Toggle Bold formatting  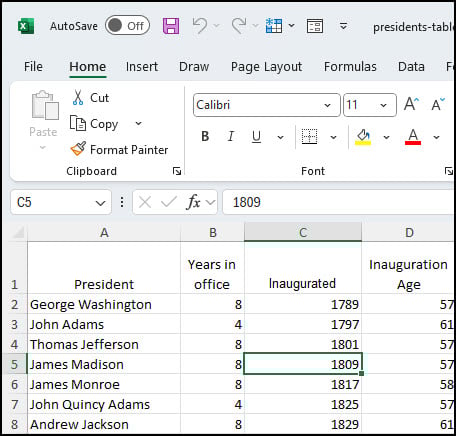click(x=205, y=136)
